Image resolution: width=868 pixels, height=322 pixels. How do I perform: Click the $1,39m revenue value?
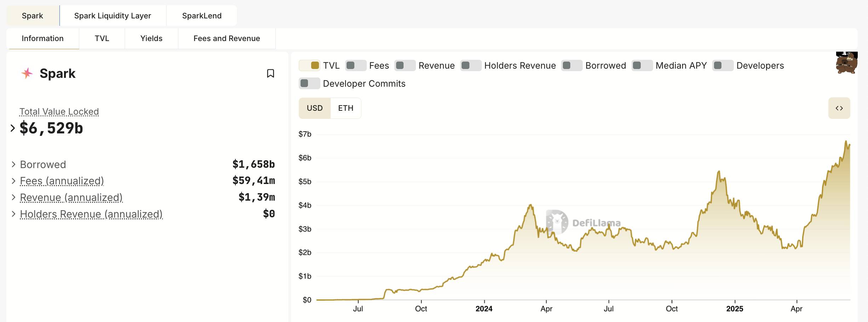coord(257,197)
